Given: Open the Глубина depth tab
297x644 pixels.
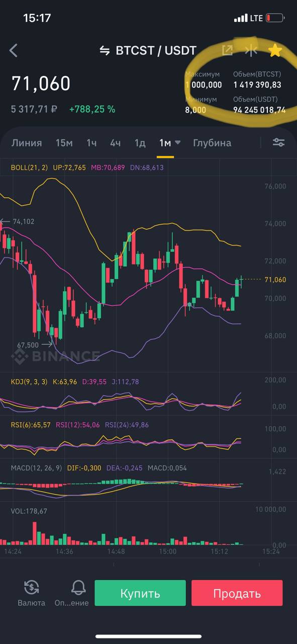Looking at the screenshot, I should (x=212, y=143).
